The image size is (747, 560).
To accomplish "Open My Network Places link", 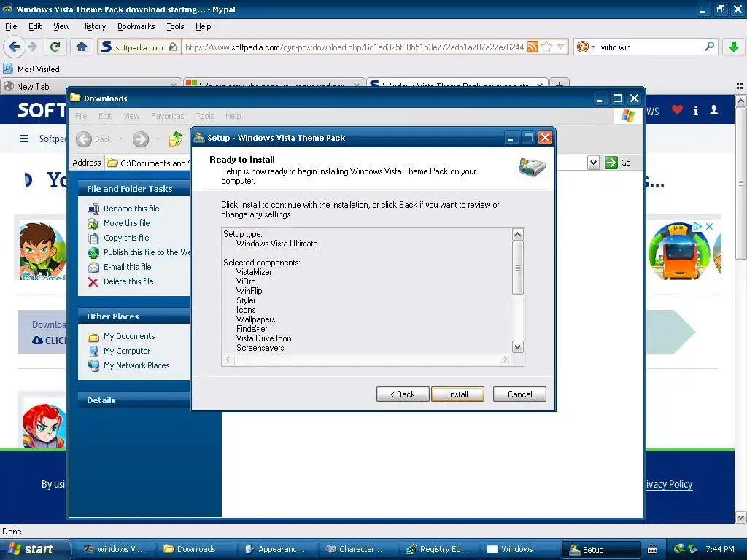I will [x=136, y=365].
